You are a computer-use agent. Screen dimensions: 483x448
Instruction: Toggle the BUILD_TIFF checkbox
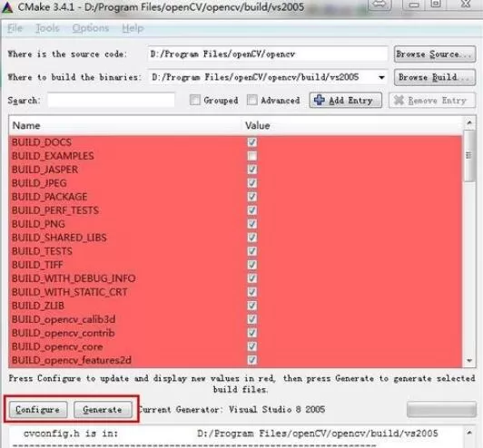tap(252, 265)
